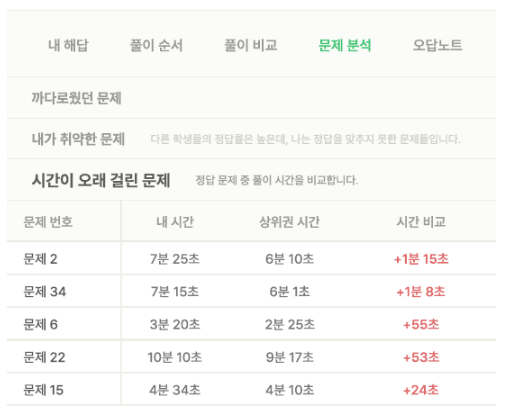Select the 문제 6 row
The width and height of the screenshot is (509, 417).
click(251, 324)
